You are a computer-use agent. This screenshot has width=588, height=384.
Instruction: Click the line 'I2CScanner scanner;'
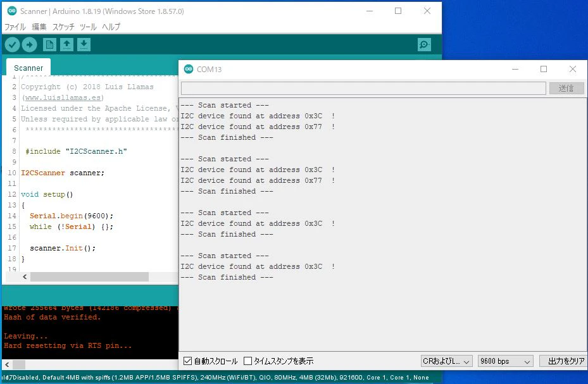pos(63,173)
